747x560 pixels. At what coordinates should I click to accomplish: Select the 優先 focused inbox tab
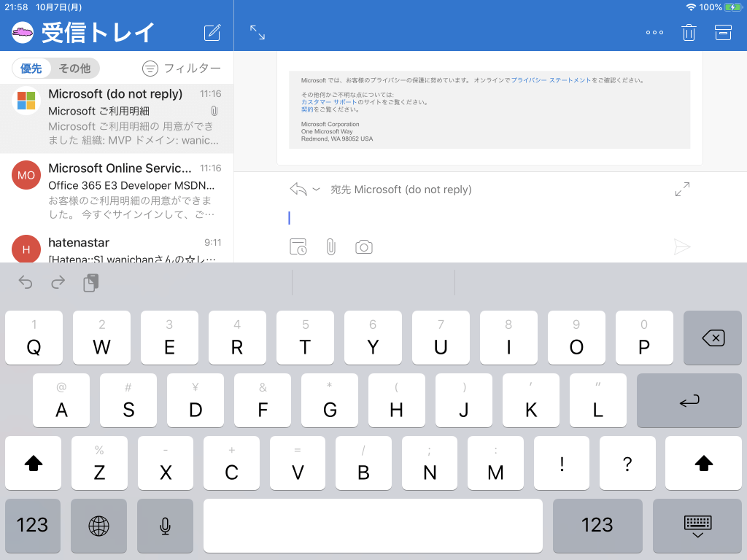(x=31, y=69)
